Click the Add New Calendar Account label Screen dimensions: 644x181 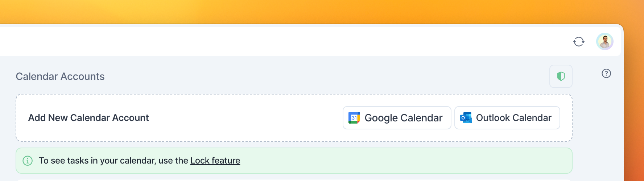point(88,118)
